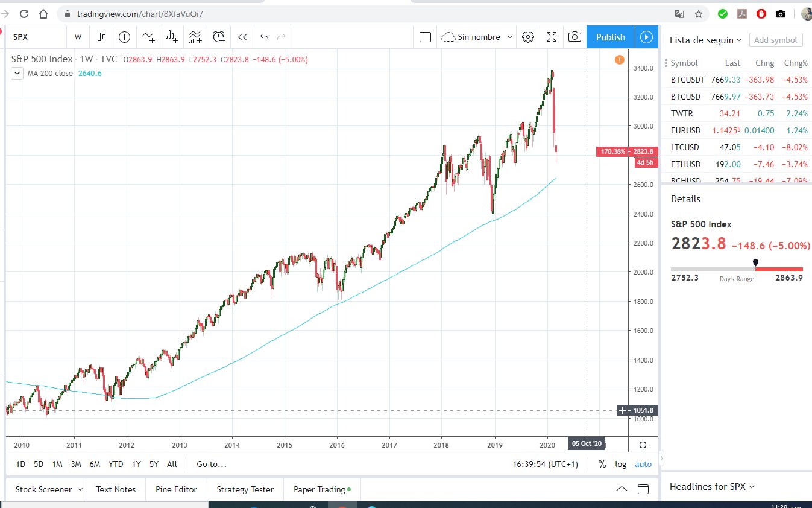The width and height of the screenshot is (812, 508).
Task: Select the EURUSD watchlist row
Action: [737, 130]
